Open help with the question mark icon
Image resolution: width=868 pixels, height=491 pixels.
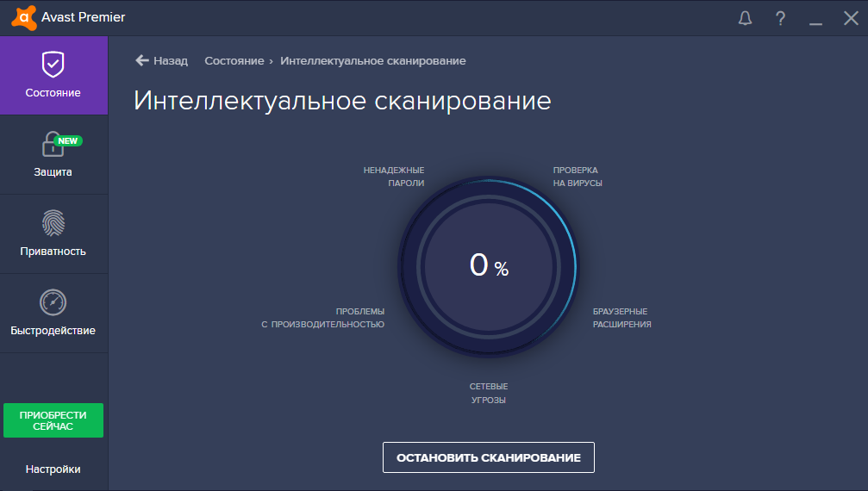point(781,18)
